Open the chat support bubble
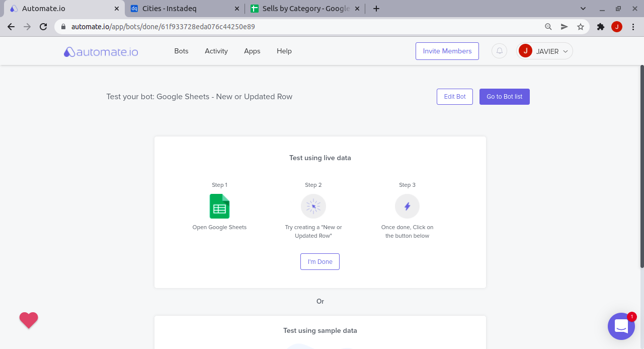 point(621,326)
